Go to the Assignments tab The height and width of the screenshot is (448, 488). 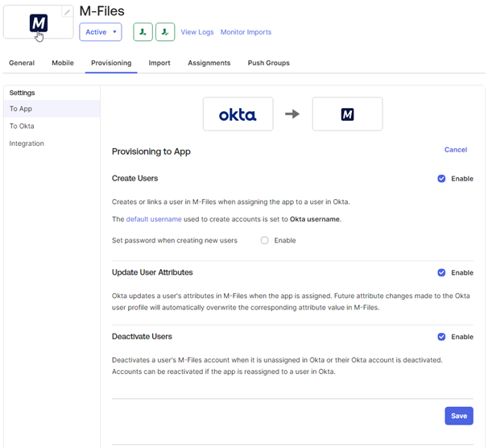point(209,63)
